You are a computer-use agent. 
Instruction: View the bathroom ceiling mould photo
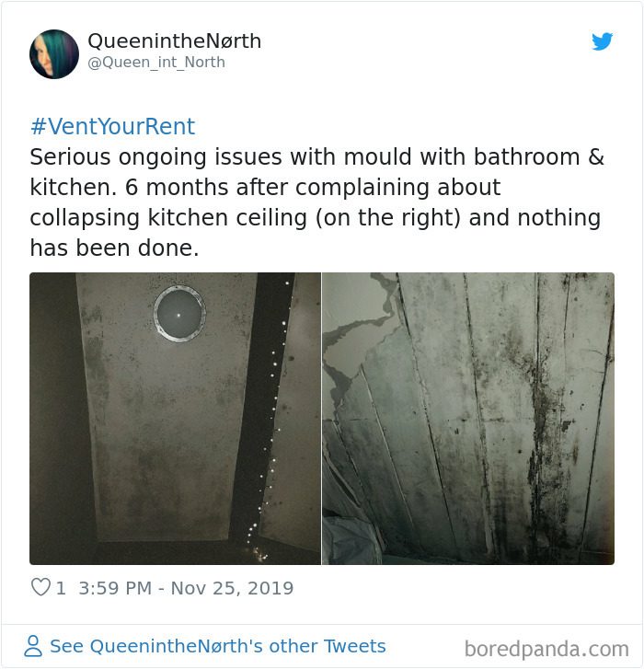pos(175,419)
